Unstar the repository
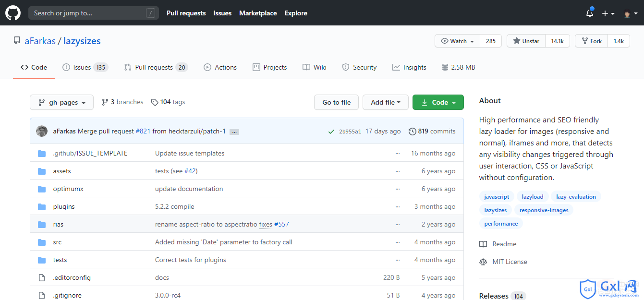The width and height of the screenshot is (644, 300). (526, 41)
